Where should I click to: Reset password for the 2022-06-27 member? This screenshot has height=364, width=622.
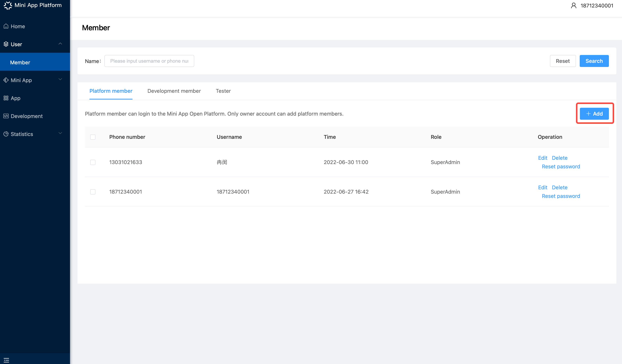pyautogui.click(x=561, y=196)
